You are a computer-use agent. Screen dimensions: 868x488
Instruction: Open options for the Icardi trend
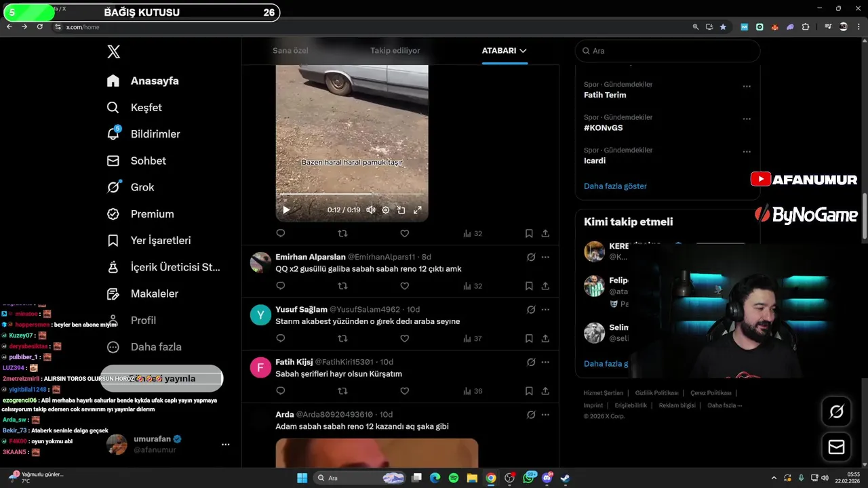coord(747,152)
